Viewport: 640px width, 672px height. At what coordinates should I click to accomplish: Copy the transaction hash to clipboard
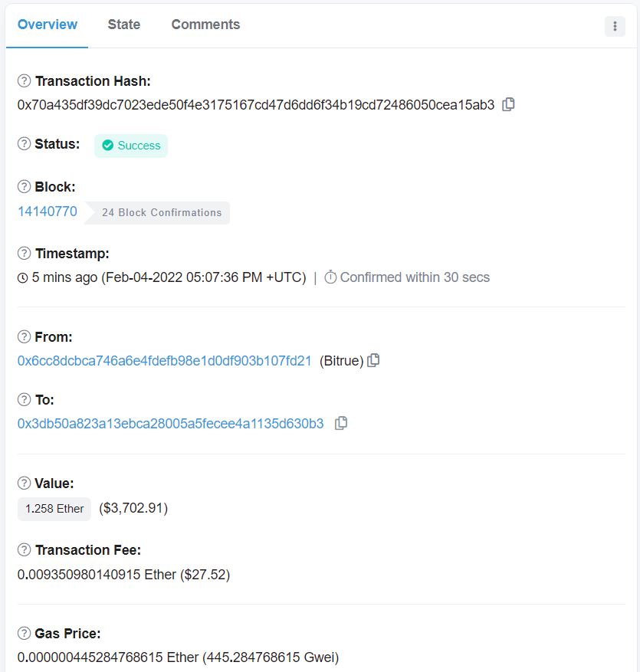(508, 104)
